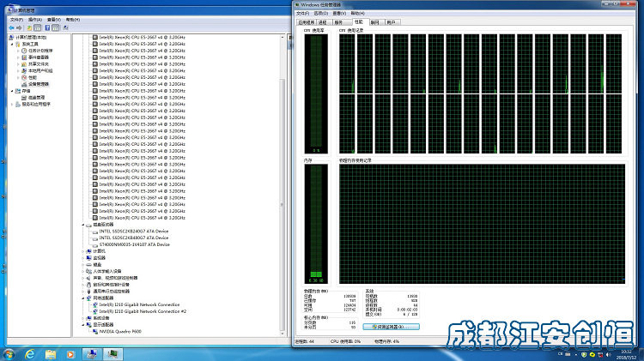Select Task Scheduler (任务计划程序) in the left tree
Viewport: 644px width, 361px height.
click(x=40, y=51)
